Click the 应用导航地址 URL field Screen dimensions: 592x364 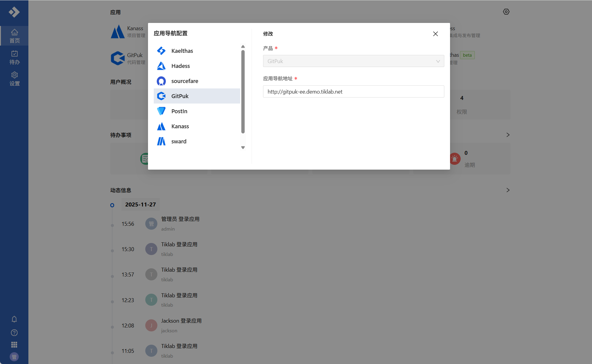click(x=353, y=91)
